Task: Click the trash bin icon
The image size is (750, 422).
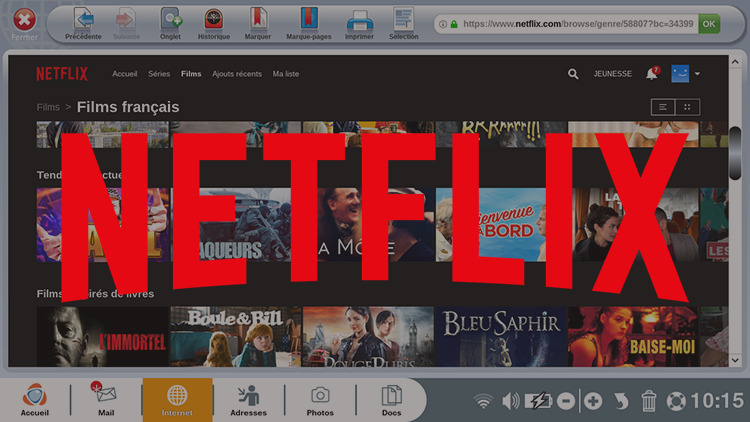Action: pyautogui.click(x=649, y=401)
